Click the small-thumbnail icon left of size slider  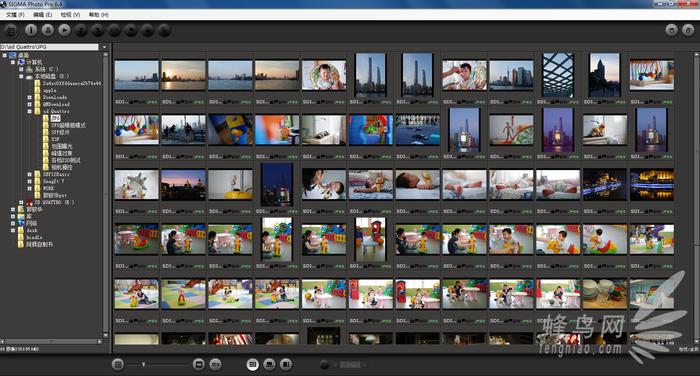click(118, 364)
